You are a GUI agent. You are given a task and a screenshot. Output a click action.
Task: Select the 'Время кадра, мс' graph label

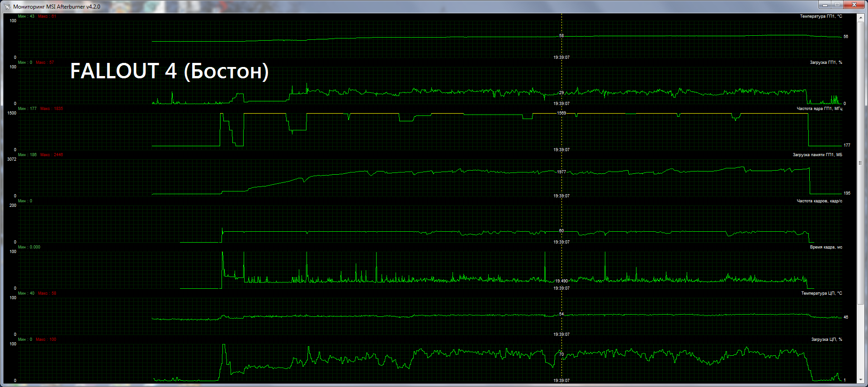(x=826, y=247)
